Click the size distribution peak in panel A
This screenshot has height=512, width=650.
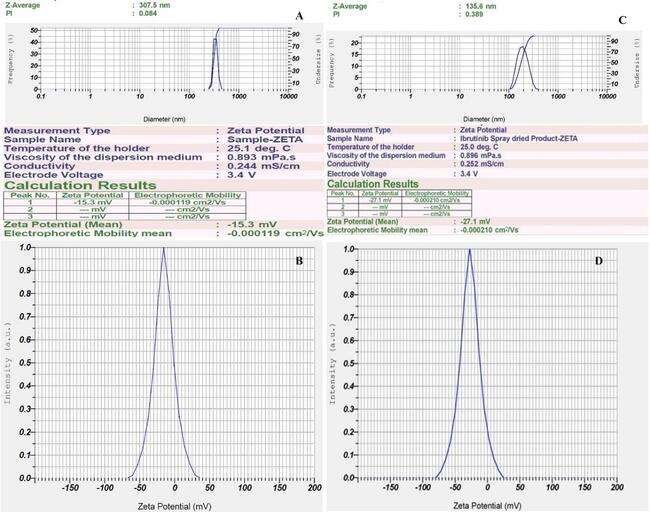[x=215, y=42]
